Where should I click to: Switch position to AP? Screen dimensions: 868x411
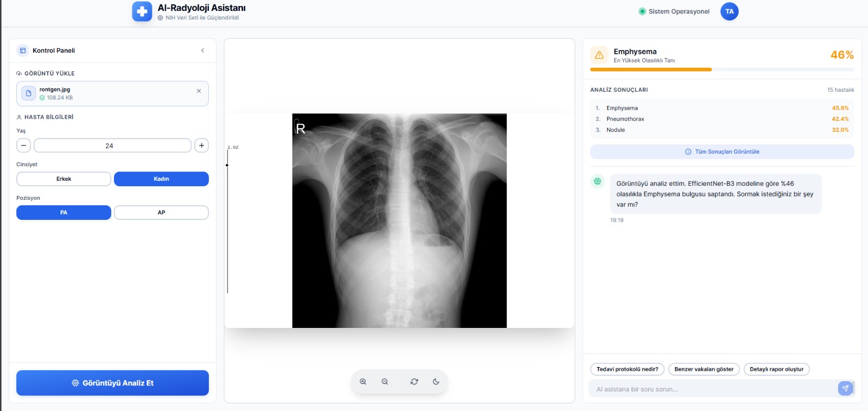(x=161, y=213)
